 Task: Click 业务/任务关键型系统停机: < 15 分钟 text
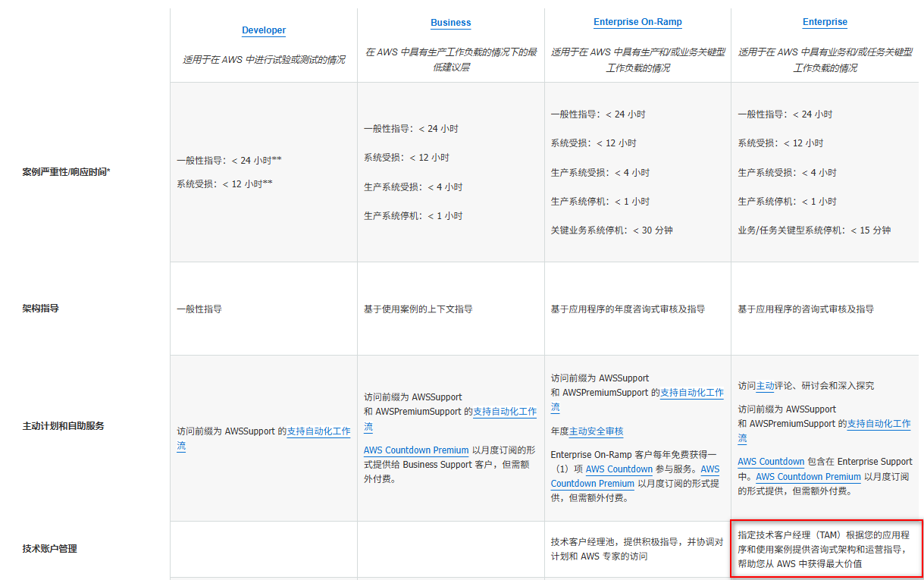[814, 230]
